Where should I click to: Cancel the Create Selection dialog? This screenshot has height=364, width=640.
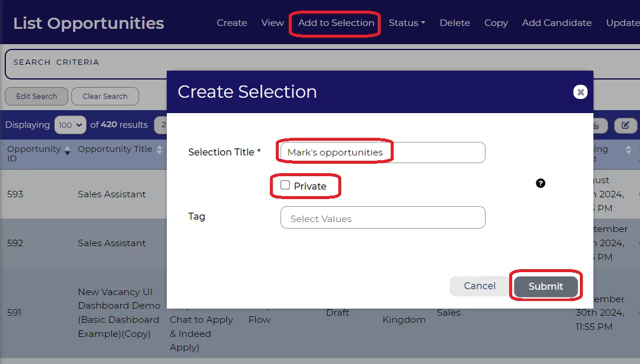(479, 286)
